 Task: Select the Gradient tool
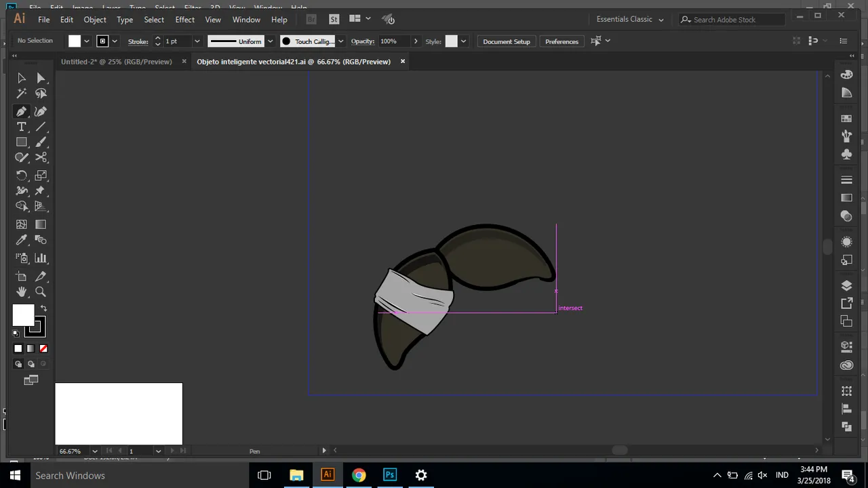tap(41, 224)
